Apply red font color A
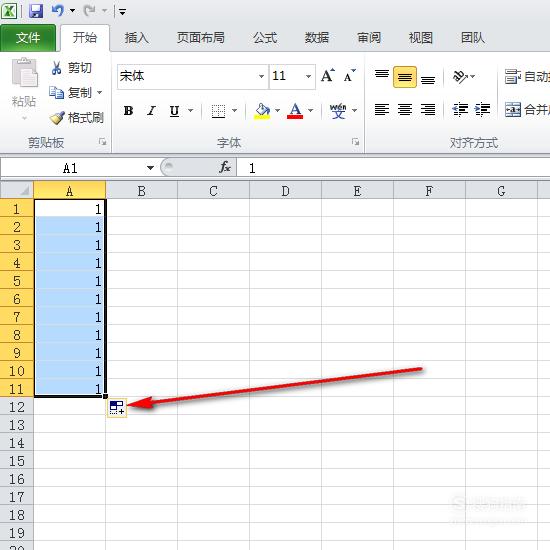 tap(295, 111)
